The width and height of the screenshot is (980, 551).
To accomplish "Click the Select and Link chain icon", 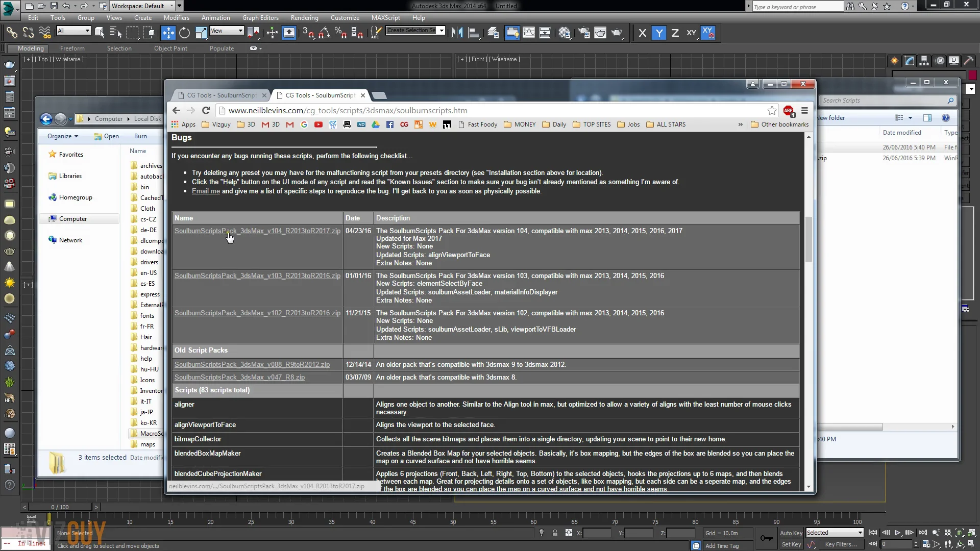I will 11,33.
